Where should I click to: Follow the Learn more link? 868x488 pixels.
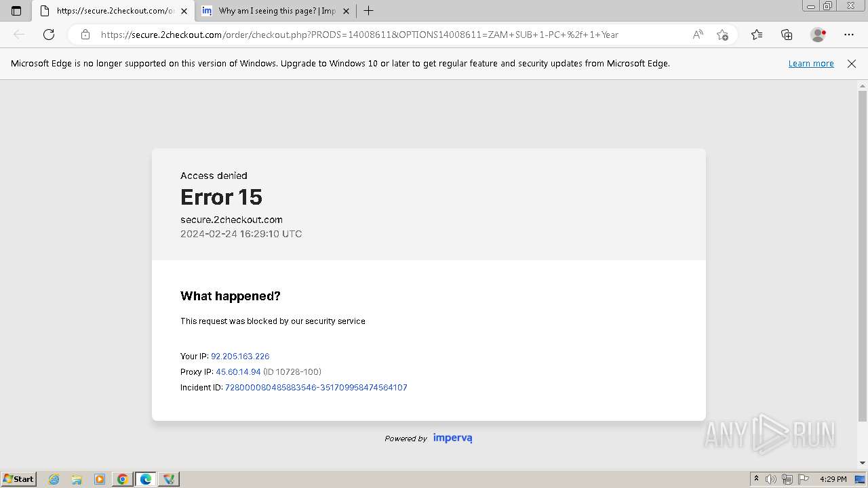tap(811, 64)
